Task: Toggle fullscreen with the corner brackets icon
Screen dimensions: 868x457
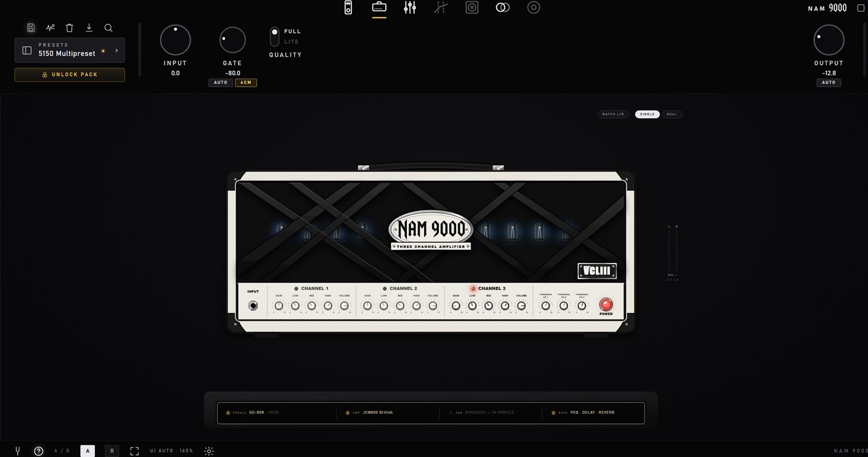Action: point(135,451)
